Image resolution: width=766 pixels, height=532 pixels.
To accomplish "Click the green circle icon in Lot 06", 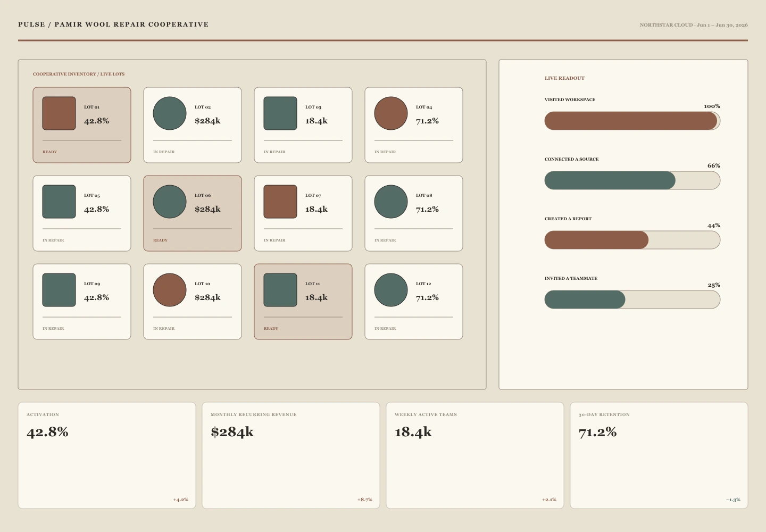I will pos(170,202).
